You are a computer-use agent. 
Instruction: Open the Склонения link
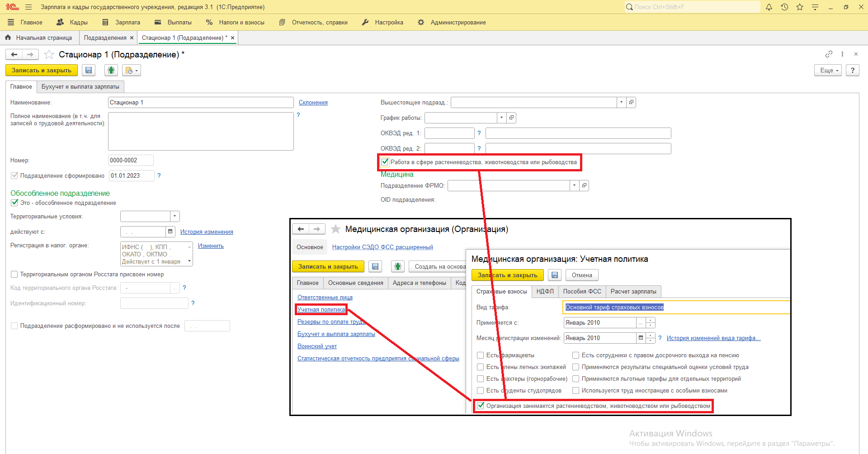(x=313, y=103)
